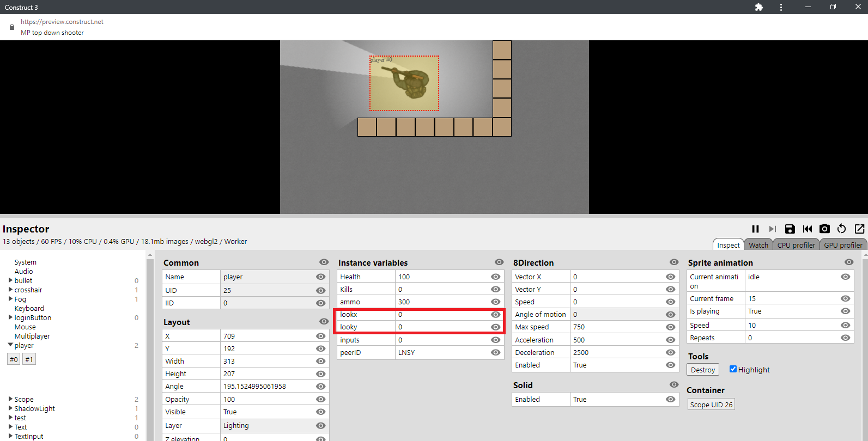This screenshot has height=441, width=868.
Task: Expand the Scope object node
Action: coord(10,399)
